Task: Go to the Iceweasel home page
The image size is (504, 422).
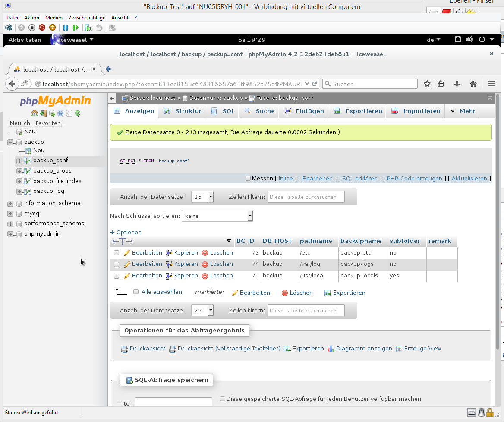Action: [x=473, y=84]
